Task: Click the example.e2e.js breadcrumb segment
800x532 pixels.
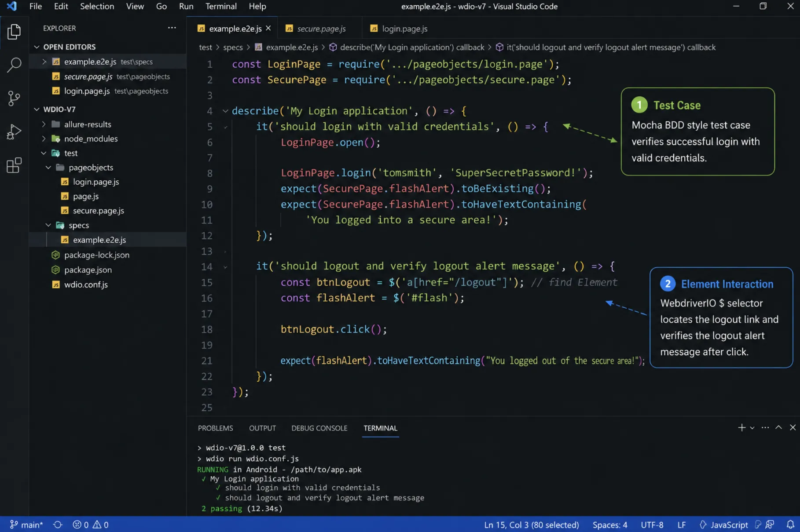Action: pos(286,47)
